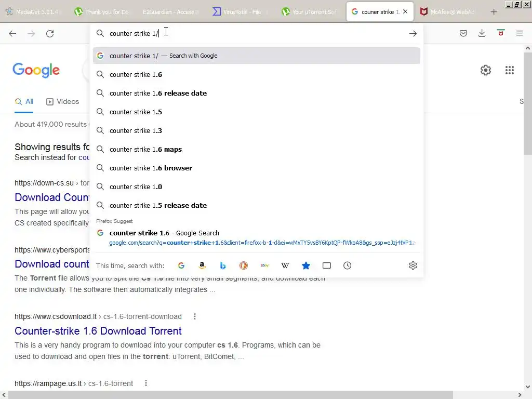The image size is (532, 399).
Task: Switch to the VirusTotal - File tab
Action: 240,12
